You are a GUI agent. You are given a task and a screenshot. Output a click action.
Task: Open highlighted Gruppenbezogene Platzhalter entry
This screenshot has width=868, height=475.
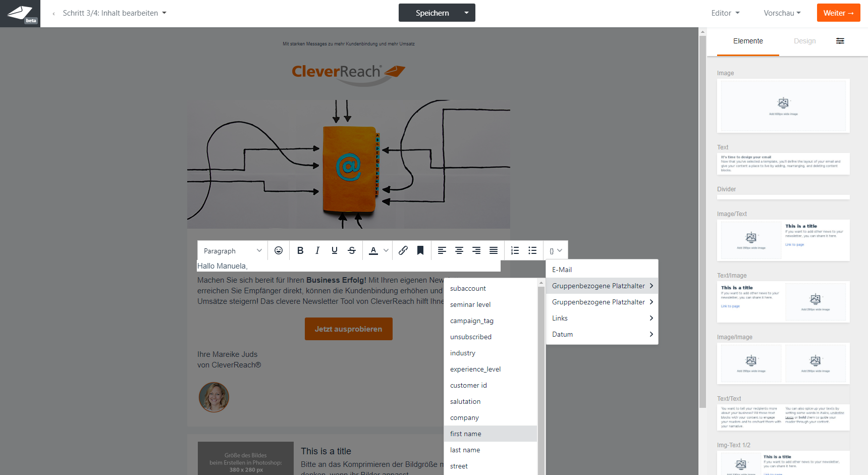tap(602, 286)
